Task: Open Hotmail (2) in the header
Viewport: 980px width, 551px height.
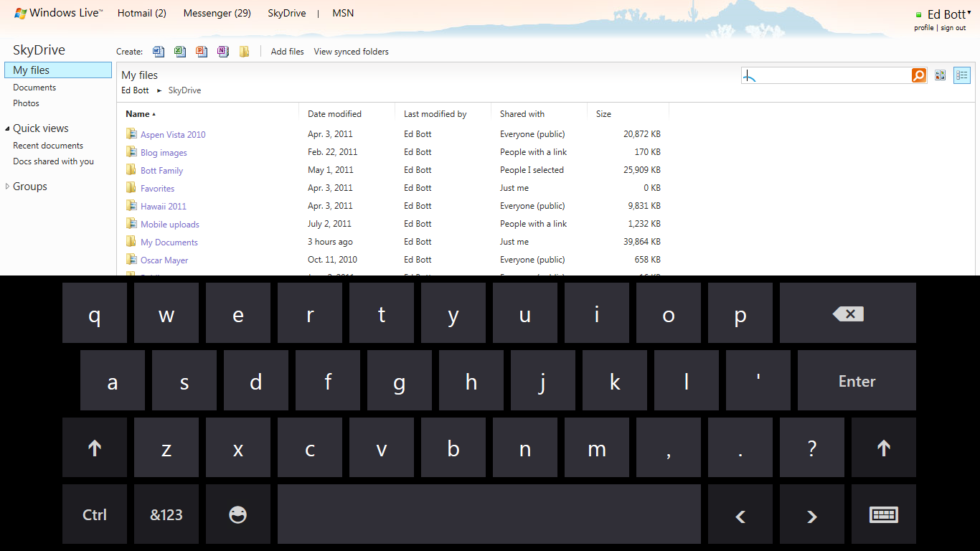Action: click(142, 13)
